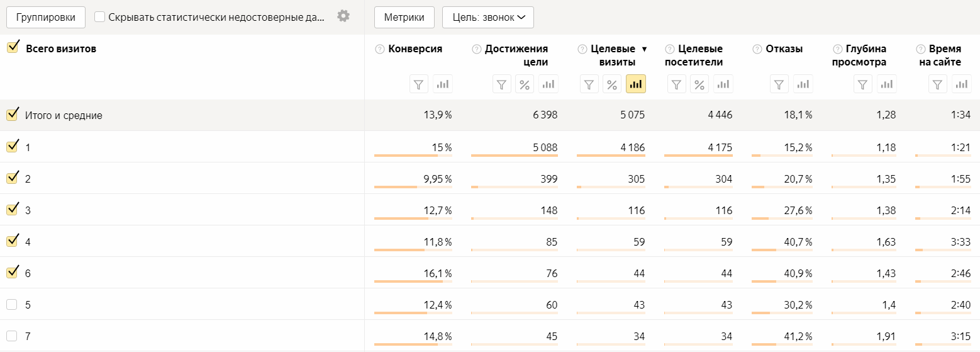980x352 pixels.
Task: Uncheck the Итого и средние row checkbox
Action: 12,115
